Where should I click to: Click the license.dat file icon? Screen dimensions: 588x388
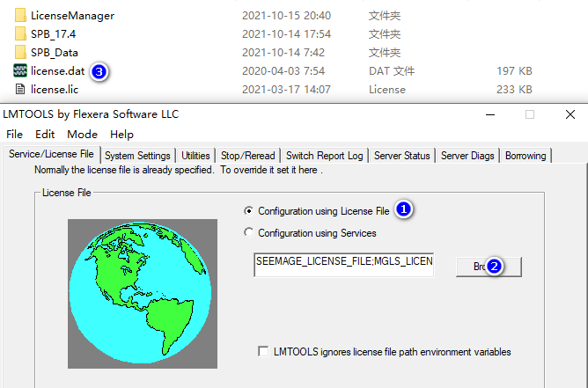20,70
